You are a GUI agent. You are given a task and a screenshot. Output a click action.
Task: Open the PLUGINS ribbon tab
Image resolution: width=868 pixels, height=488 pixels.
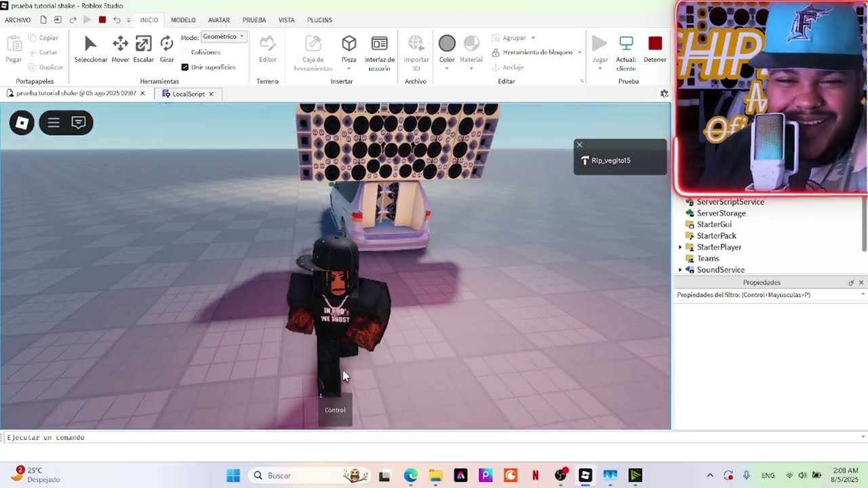[x=319, y=20]
